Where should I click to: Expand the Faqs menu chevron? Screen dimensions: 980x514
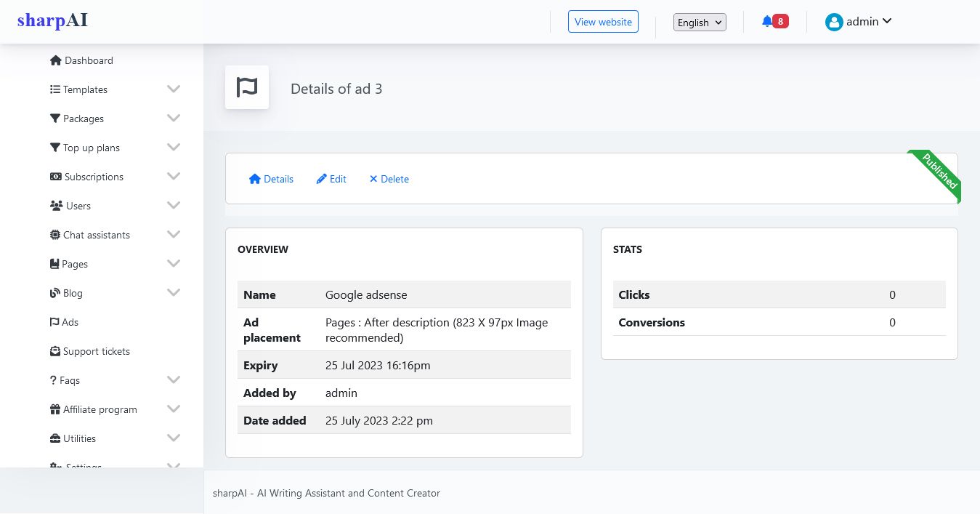click(174, 380)
